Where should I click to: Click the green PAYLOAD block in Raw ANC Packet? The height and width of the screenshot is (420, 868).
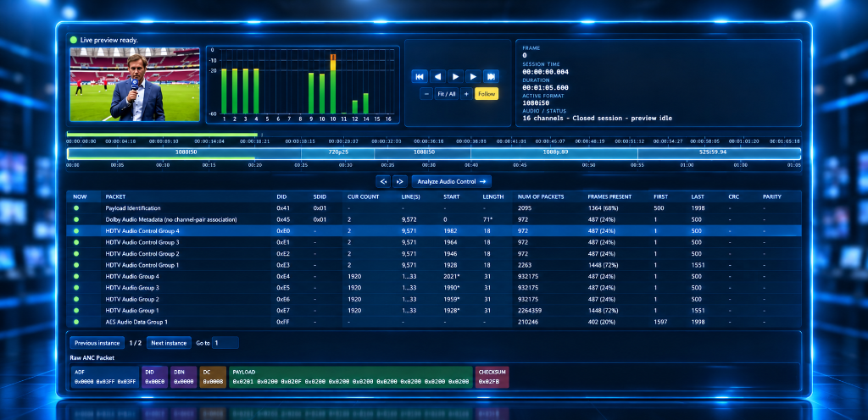351,377
